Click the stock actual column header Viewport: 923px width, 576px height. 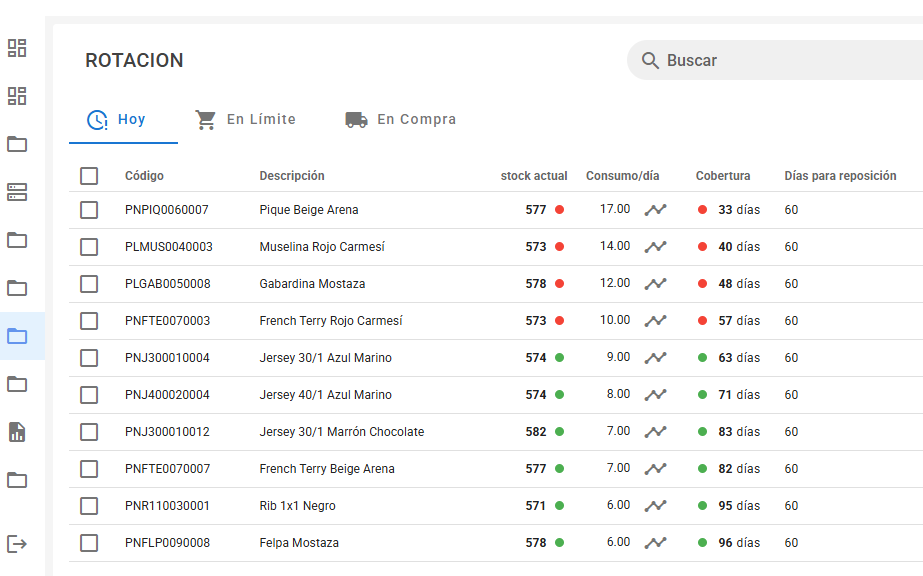[534, 176]
